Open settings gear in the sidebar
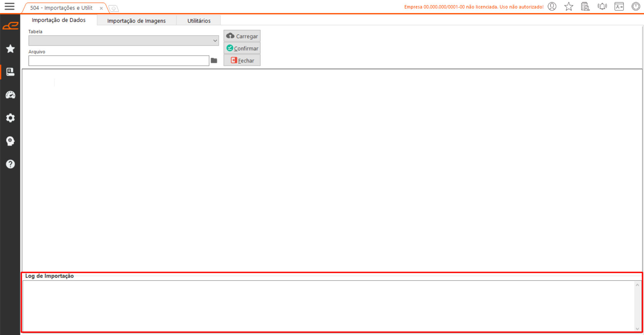 tap(10, 118)
